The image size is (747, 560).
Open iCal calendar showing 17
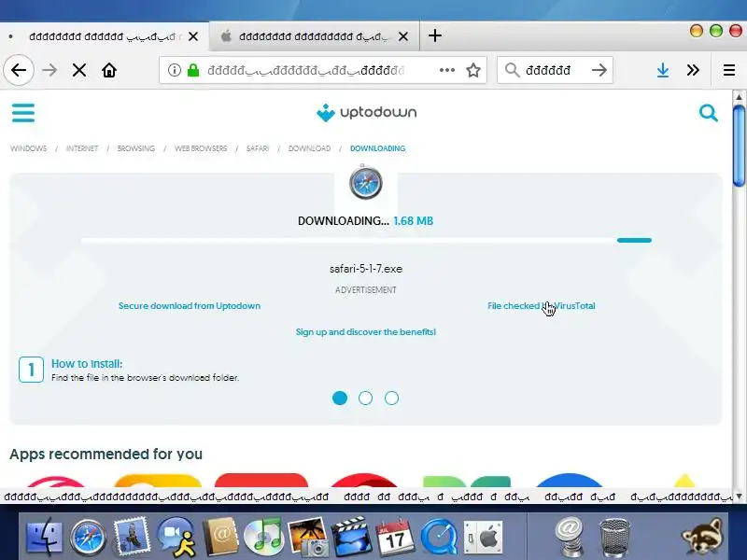point(394,537)
